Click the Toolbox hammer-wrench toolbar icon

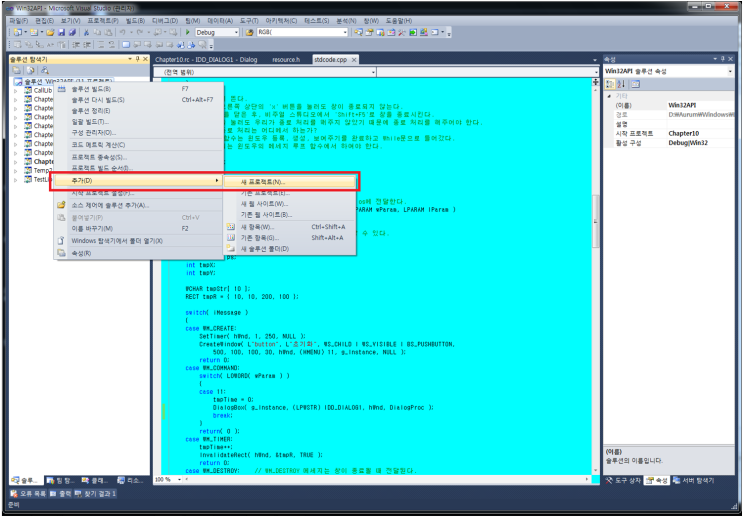coord(401,32)
